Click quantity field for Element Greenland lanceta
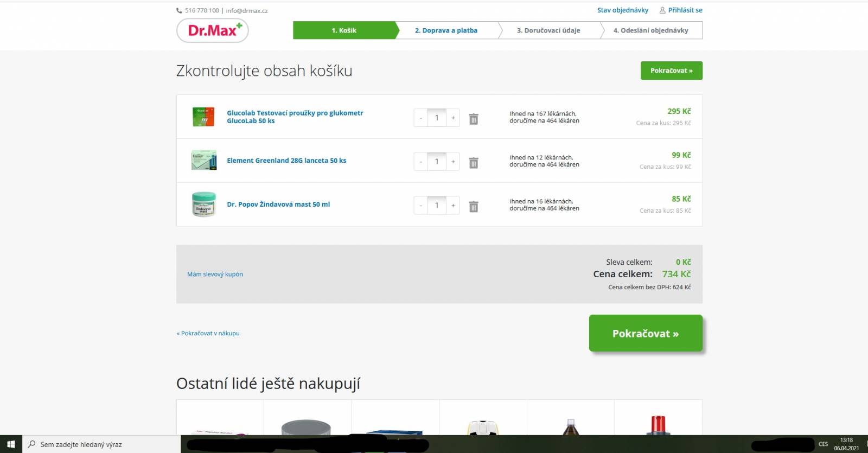This screenshot has width=868, height=453. (437, 162)
